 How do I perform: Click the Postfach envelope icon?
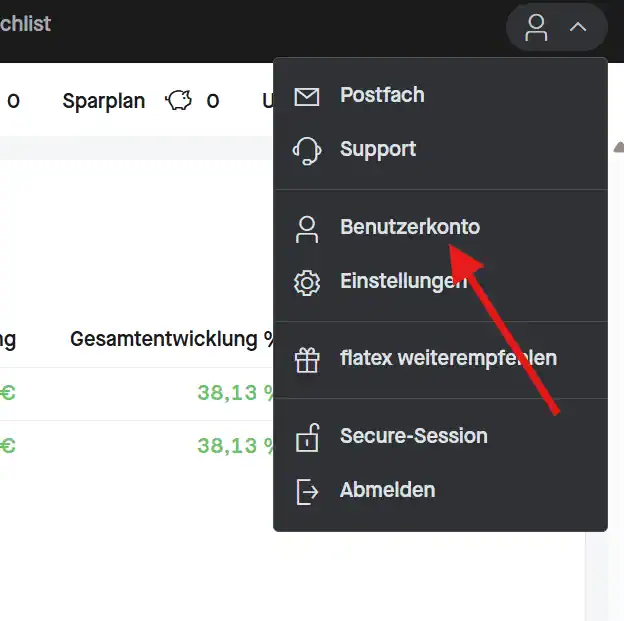click(x=307, y=96)
